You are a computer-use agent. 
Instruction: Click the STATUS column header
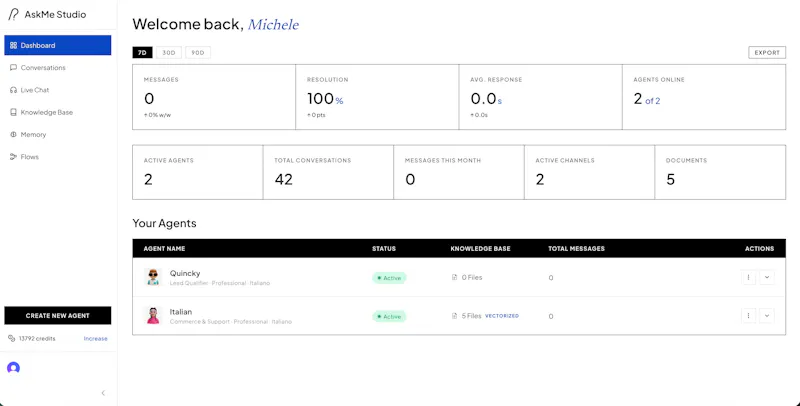384,249
